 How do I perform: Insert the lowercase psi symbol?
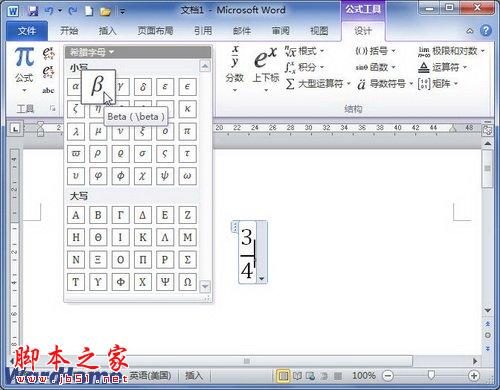point(165,176)
